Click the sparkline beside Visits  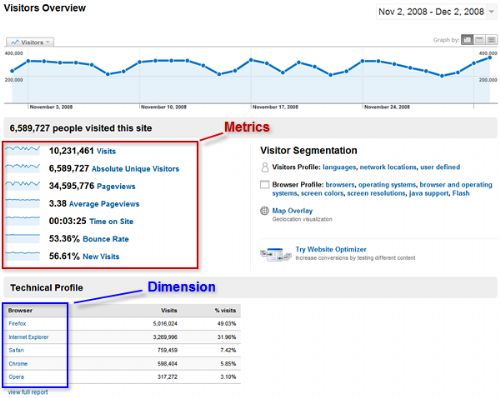(23, 150)
